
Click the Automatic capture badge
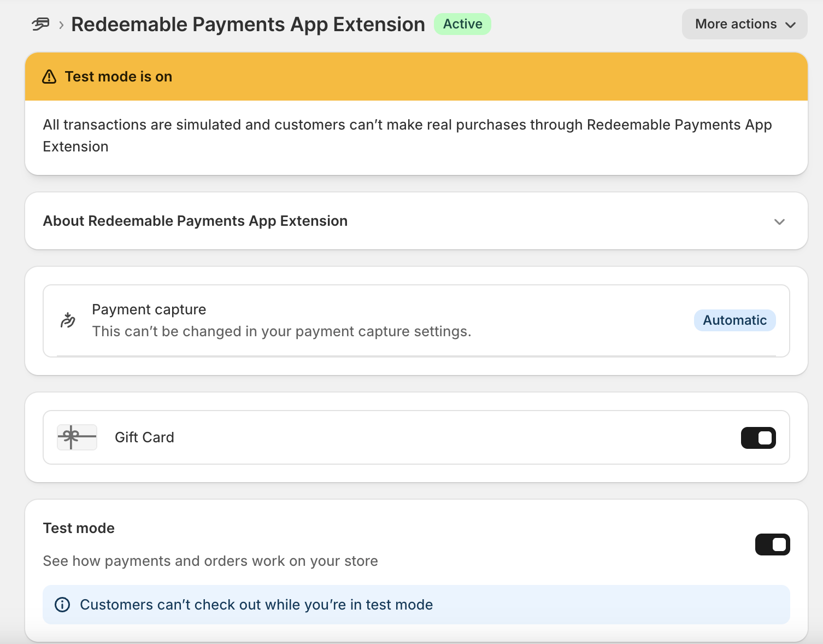click(734, 320)
